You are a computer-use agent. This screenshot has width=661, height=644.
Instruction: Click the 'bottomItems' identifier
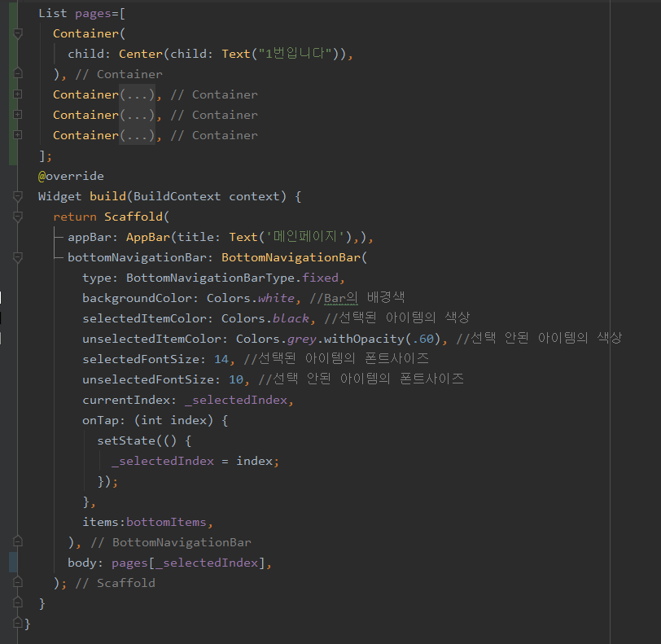[x=167, y=522]
